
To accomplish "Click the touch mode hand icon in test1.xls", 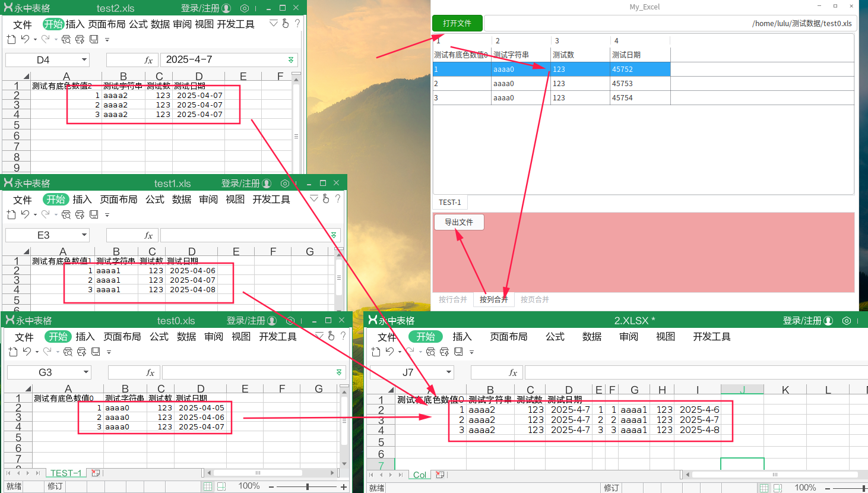I will point(326,199).
